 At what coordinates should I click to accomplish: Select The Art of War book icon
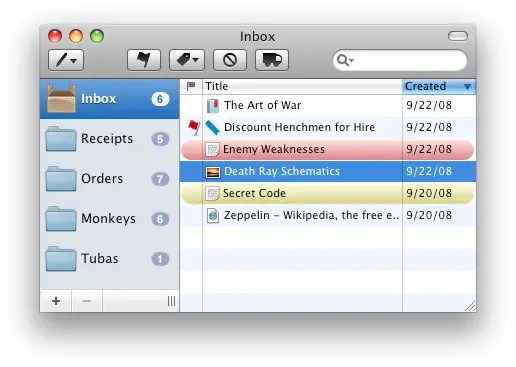[x=212, y=105]
